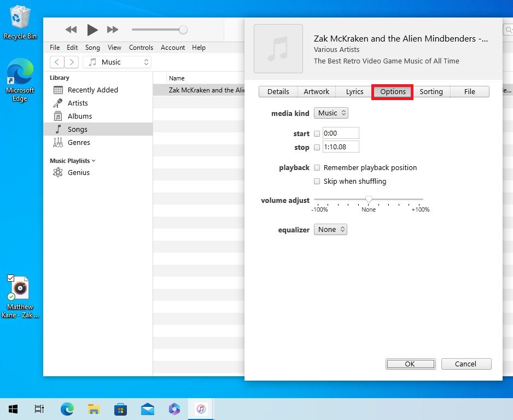Click the Artists microphone icon
513x420 pixels.
(x=58, y=103)
